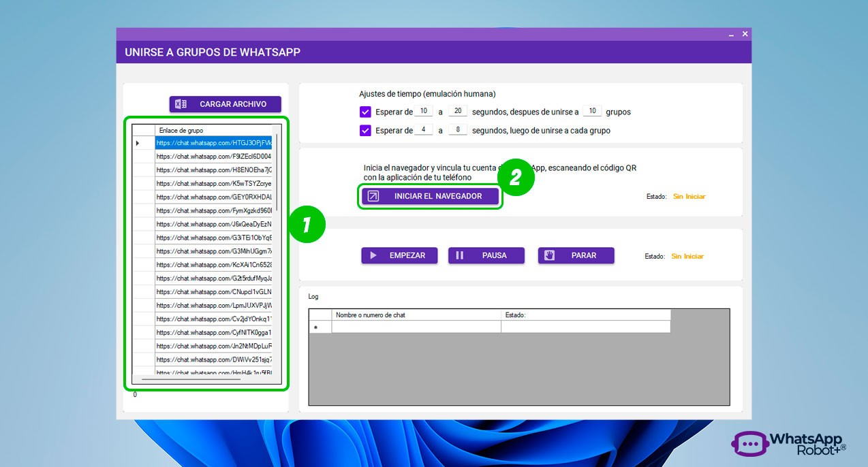868x467 pixels.
Task: Click the hand icon on Parar
Action: tap(549, 255)
